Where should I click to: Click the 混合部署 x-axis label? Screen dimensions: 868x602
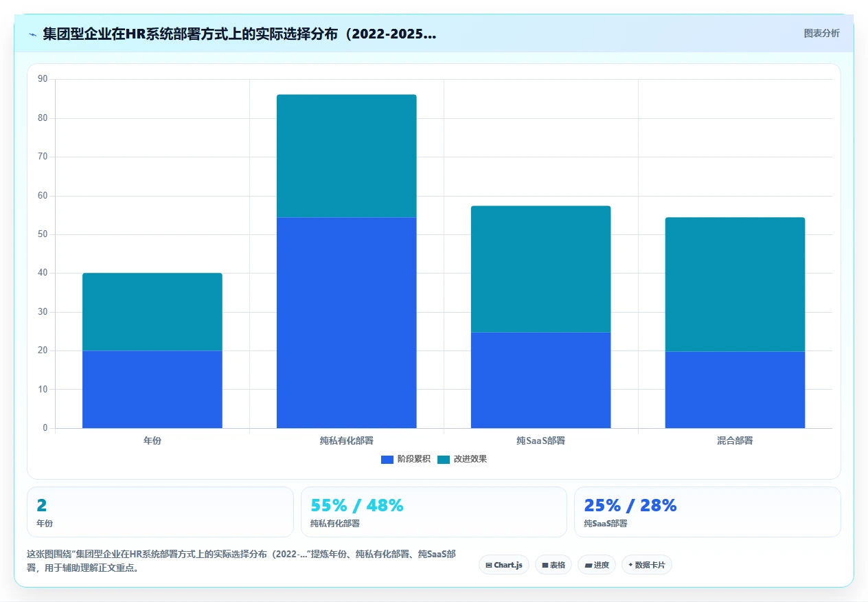coord(735,441)
